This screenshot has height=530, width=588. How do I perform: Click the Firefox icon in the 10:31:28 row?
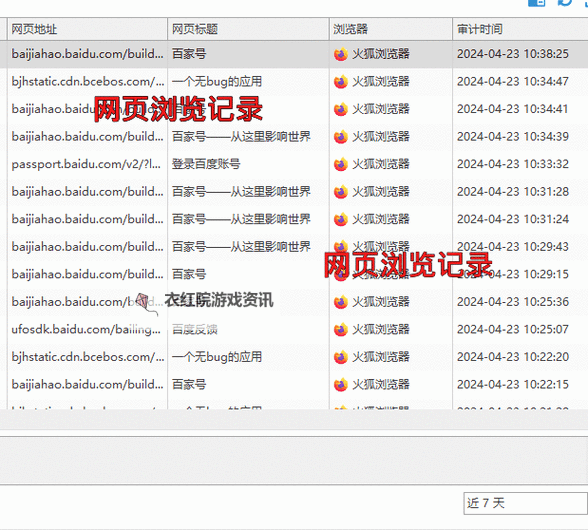(341, 192)
